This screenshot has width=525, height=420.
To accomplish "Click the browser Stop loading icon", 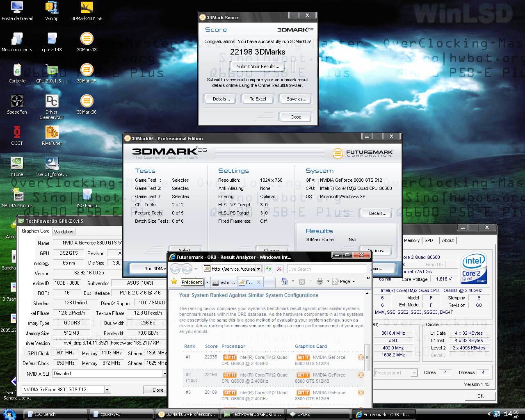I will pos(279,269).
